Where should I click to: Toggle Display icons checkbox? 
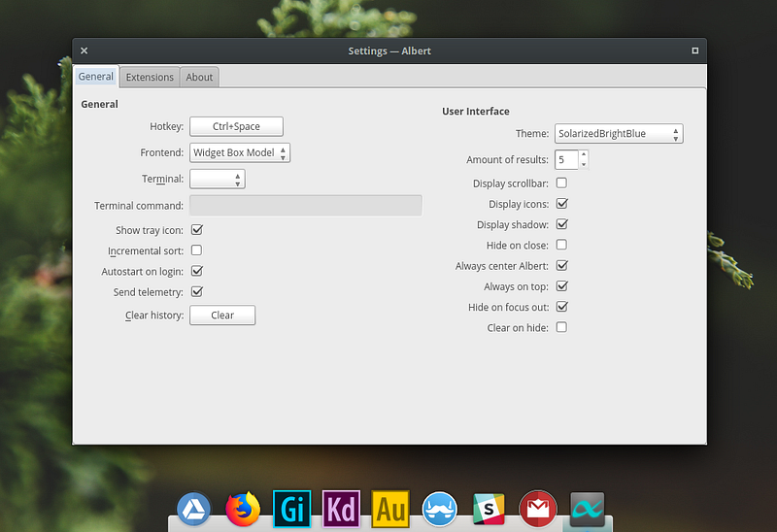click(x=562, y=204)
